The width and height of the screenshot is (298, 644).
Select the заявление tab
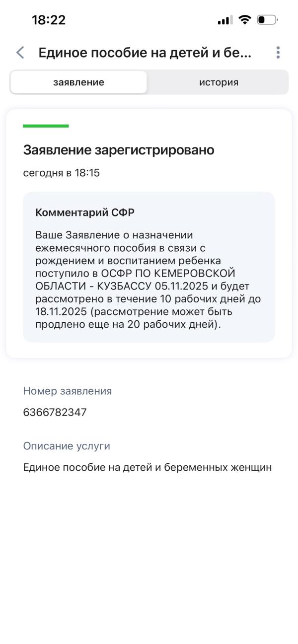(x=78, y=82)
